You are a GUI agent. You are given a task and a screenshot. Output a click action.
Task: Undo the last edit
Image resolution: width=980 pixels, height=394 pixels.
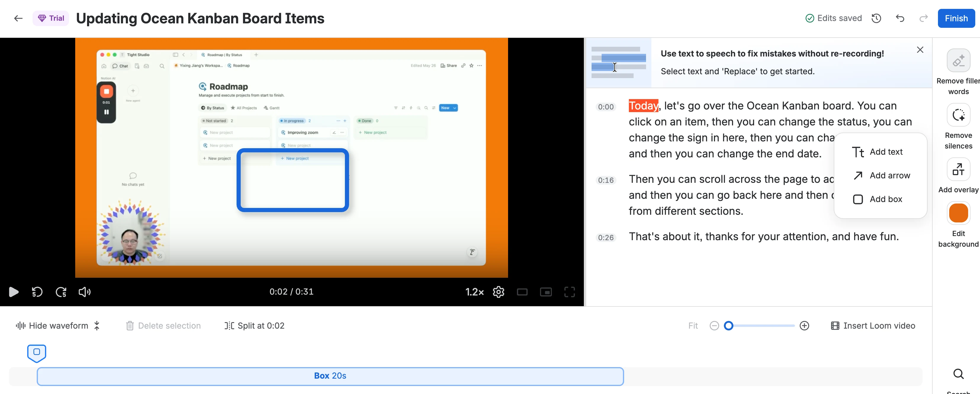coord(900,18)
